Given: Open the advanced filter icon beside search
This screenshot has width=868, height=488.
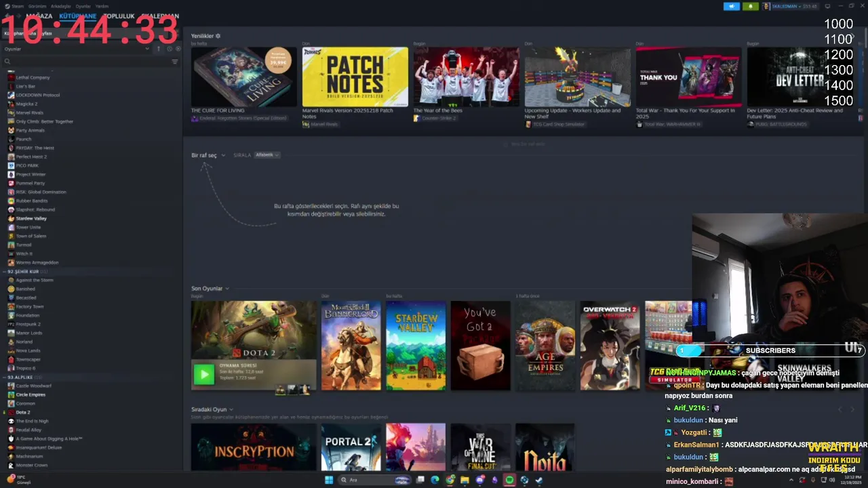Looking at the screenshot, I should pos(174,62).
